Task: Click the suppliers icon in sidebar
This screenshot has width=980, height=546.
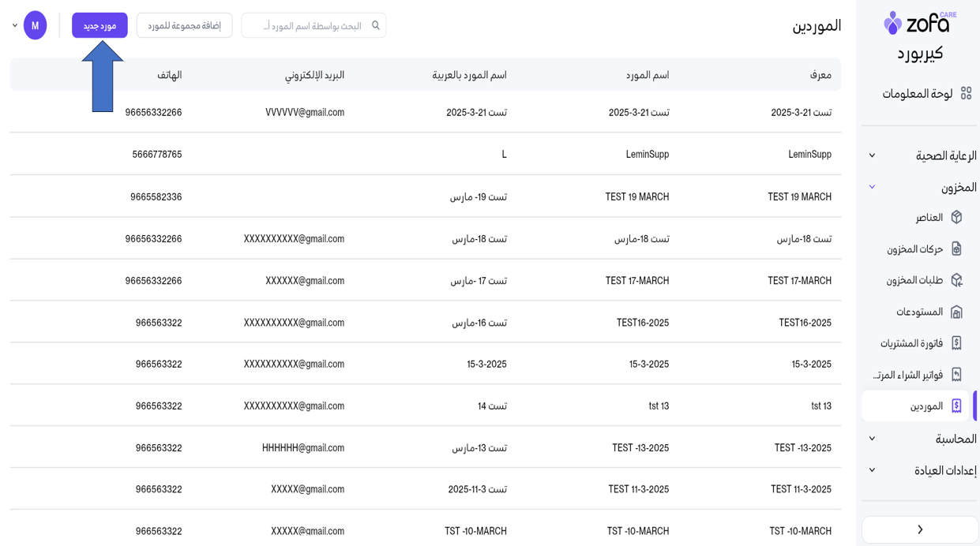Action: click(x=956, y=406)
